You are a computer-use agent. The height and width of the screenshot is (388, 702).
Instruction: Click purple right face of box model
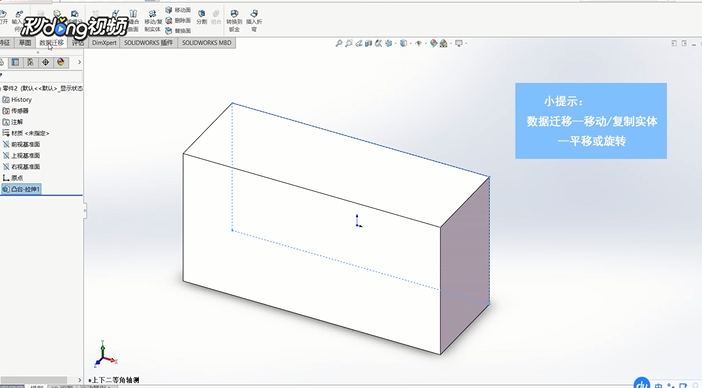coord(465,266)
